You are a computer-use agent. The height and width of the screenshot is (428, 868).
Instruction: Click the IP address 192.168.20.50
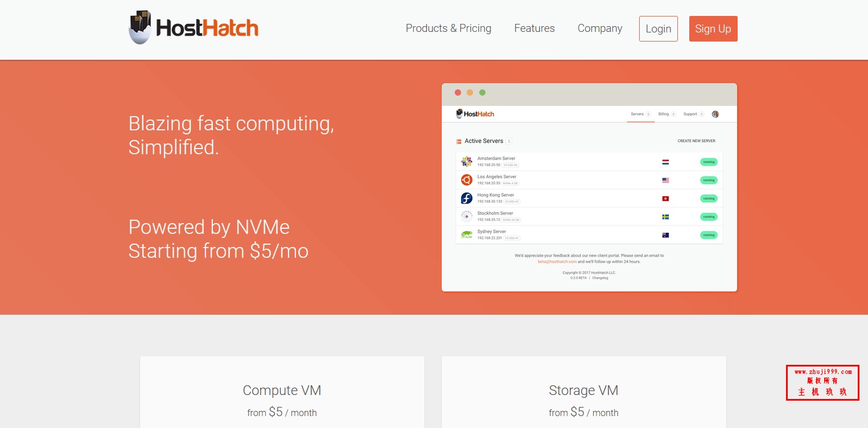point(489,165)
